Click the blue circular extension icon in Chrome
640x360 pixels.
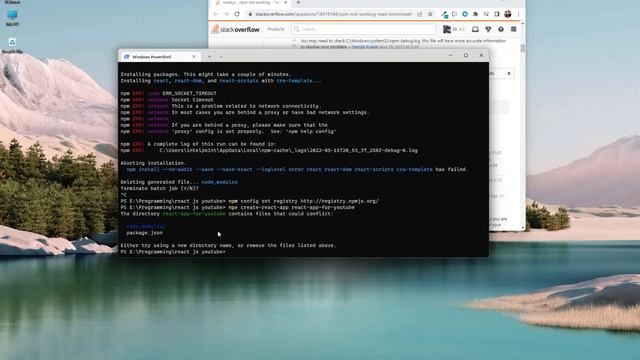(x=465, y=14)
